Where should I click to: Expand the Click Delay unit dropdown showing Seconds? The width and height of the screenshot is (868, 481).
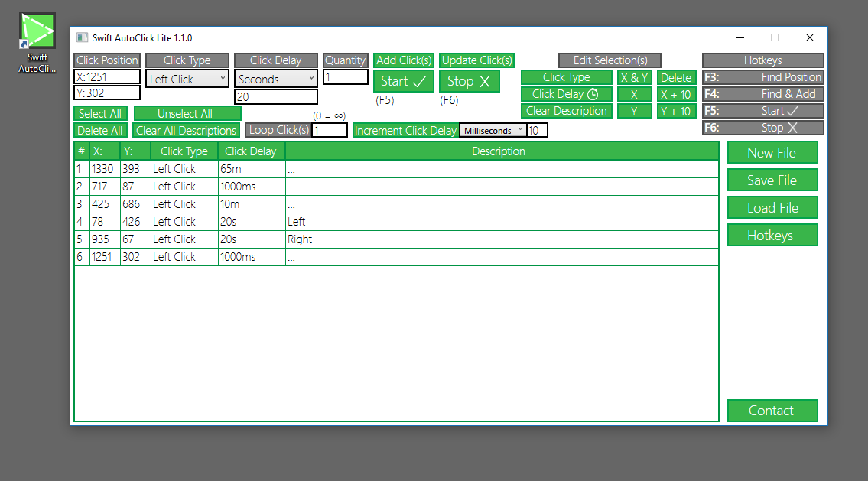[275, 79]
